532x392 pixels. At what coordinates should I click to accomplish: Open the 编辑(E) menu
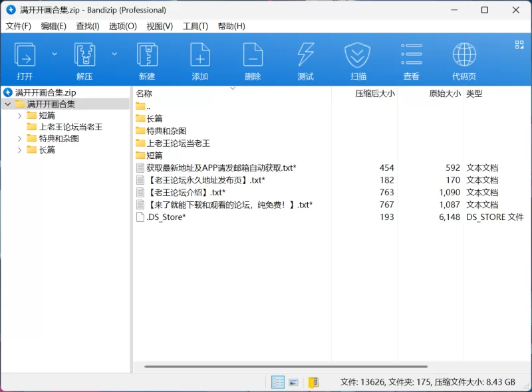53,26
